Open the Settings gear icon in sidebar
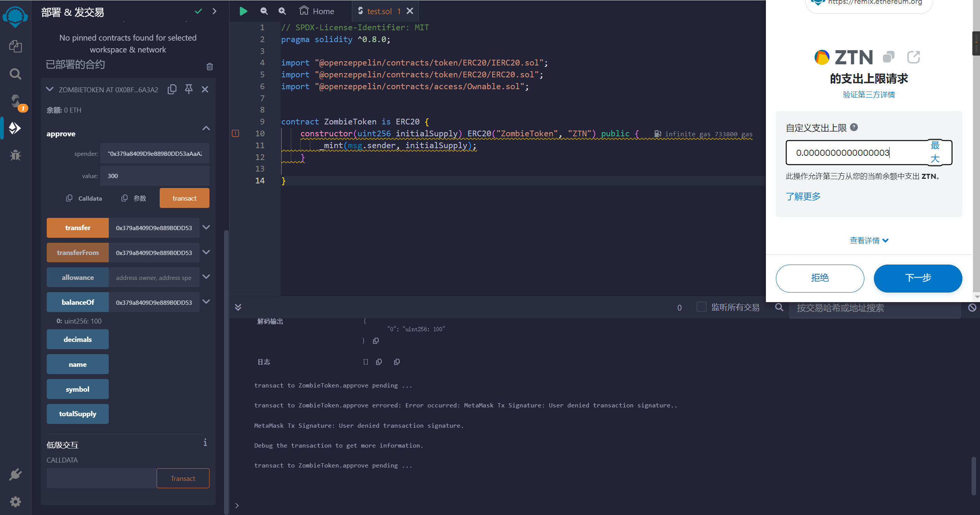The height and width of the screenshot is (515, 980). click(15, 502)
